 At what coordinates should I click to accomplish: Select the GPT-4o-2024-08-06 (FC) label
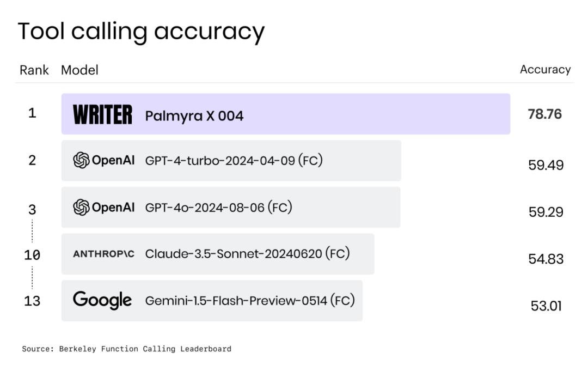[x=218, y=208]
